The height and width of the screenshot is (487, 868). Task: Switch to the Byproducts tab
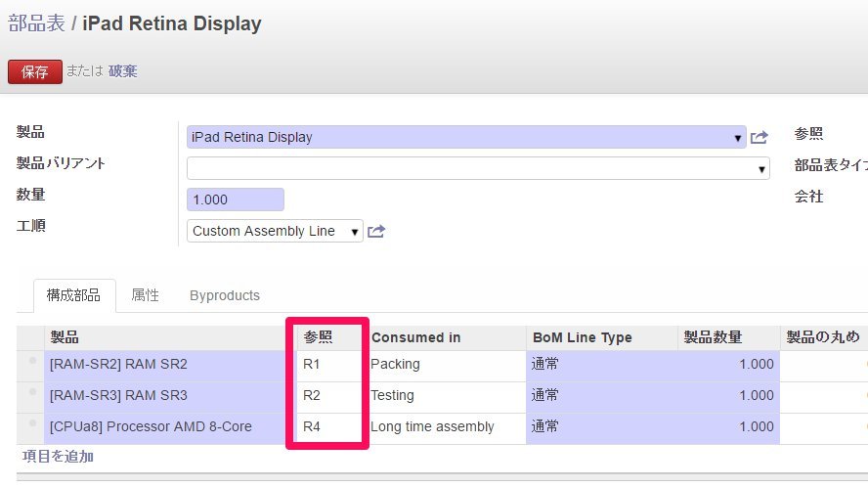[225, 295]
